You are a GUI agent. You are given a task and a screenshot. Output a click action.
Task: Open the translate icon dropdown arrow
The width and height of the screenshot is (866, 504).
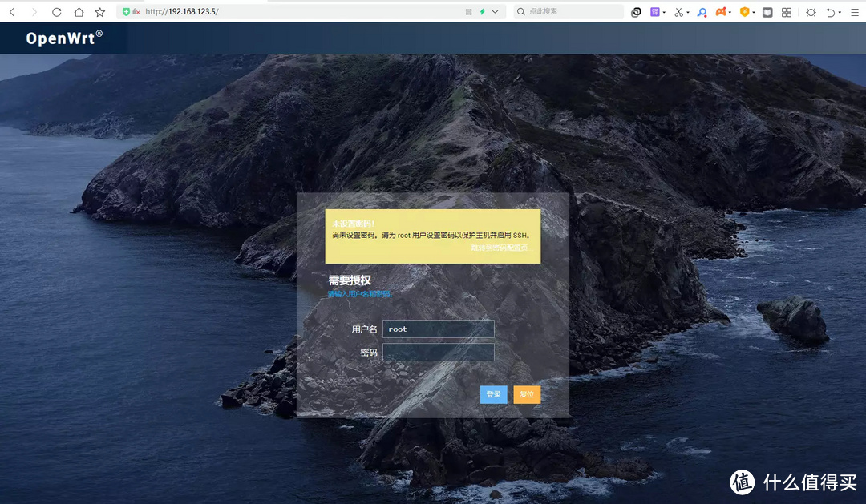(664, 12)
